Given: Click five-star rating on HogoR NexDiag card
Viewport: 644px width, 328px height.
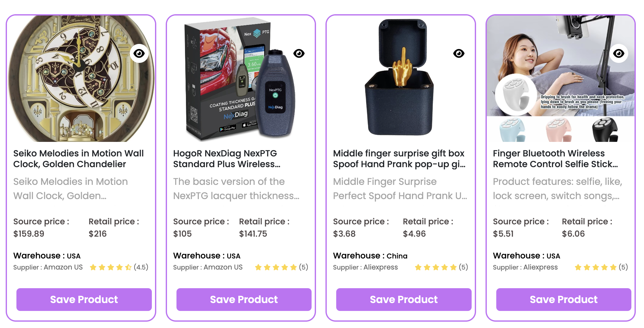Looking at the screenshot, I should pos(281,267).
